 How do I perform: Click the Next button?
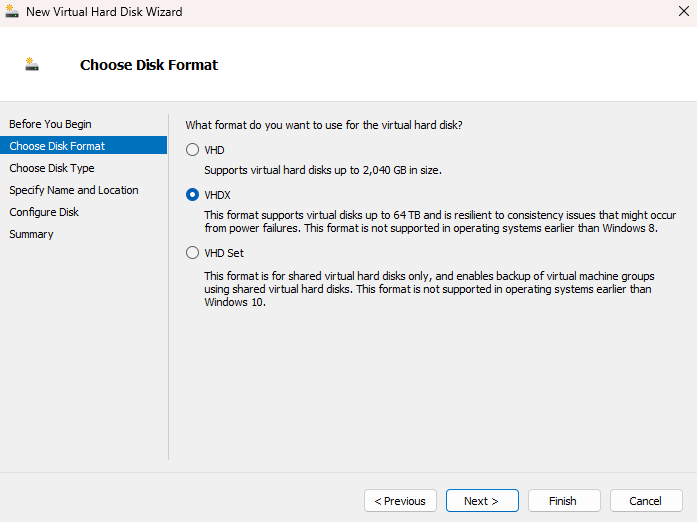pyautogui.click(x=482, y=501)
